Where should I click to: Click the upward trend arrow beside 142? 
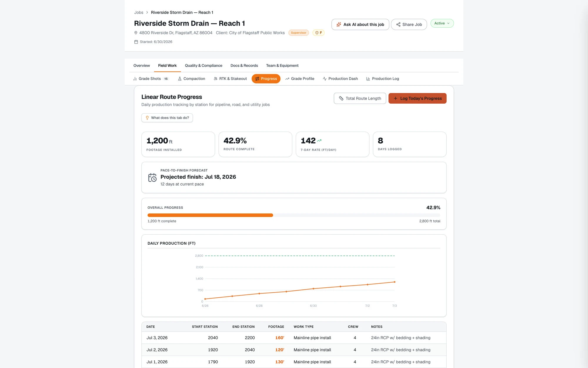coord(319,141)
